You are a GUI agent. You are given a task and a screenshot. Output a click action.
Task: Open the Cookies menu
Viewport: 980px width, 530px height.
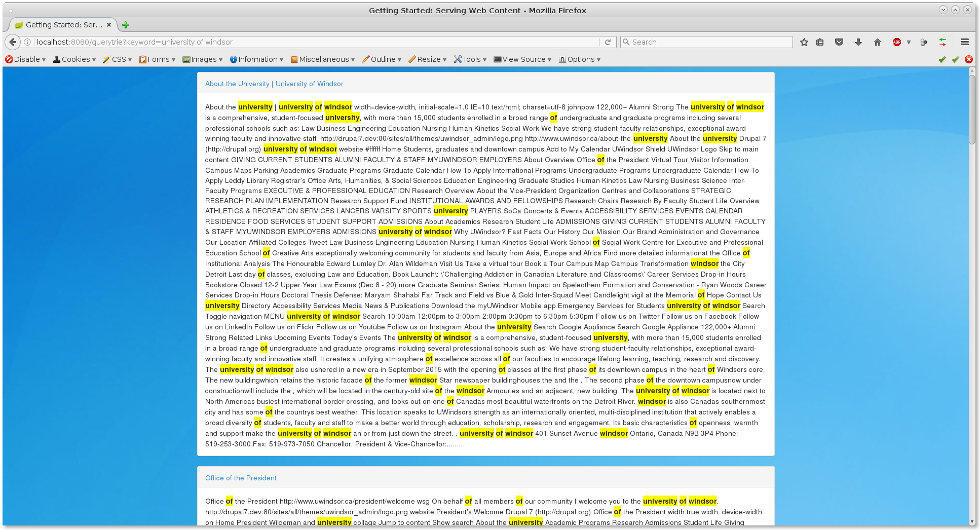(x=74, y=59)
